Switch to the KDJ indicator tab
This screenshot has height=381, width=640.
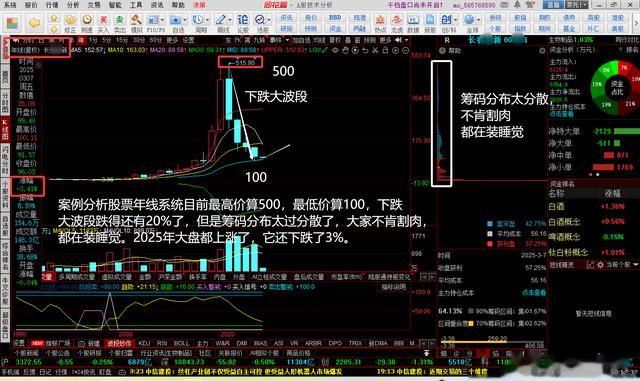[x=144, y=343]
